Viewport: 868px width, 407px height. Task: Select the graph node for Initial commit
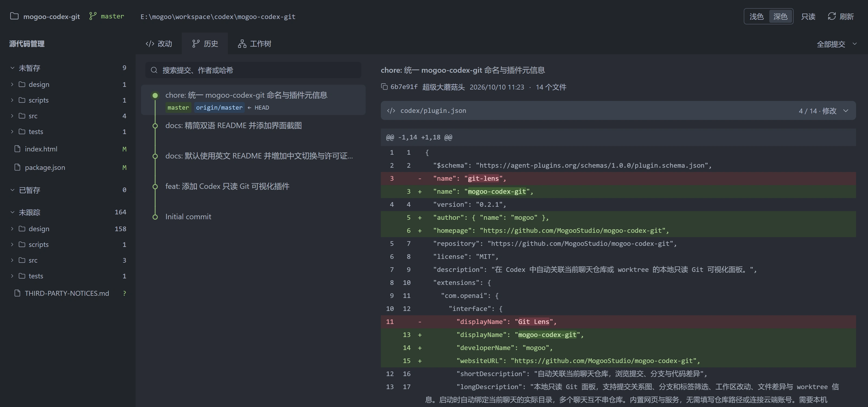pyautogui.click(x=155, y=217)
